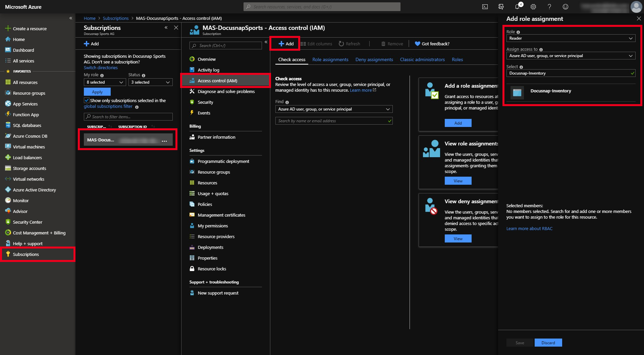Expand My role dropdown showing 8 selected
Viewport: 644px width, 355px height.
105,82
